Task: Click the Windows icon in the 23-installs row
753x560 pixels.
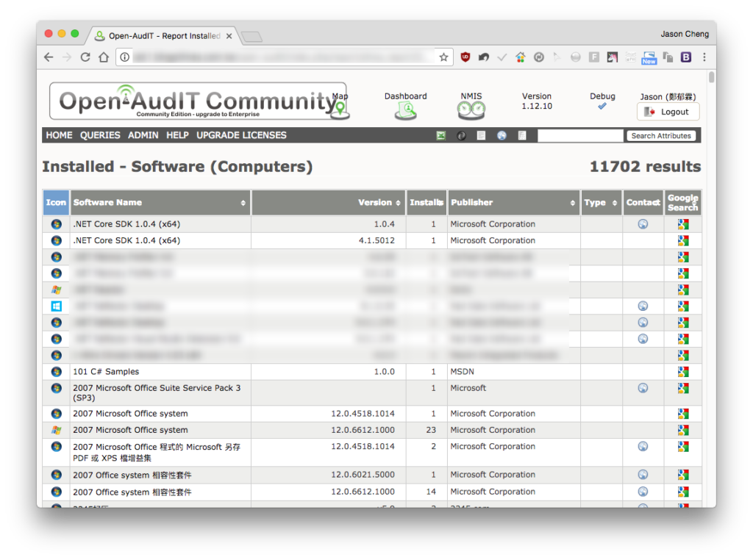Action: [x=56, y=430]
